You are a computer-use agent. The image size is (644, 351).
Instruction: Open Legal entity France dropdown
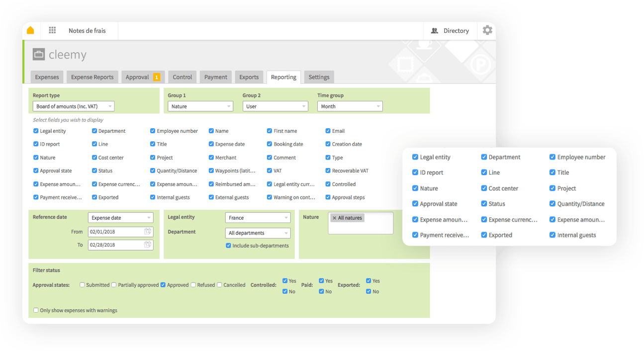tap(258, 218)
